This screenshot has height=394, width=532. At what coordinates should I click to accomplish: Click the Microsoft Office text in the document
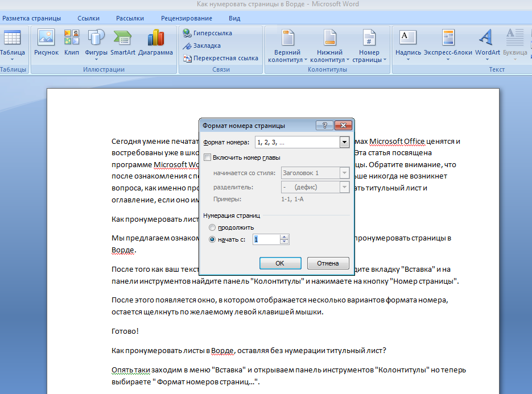coord(397,142)
